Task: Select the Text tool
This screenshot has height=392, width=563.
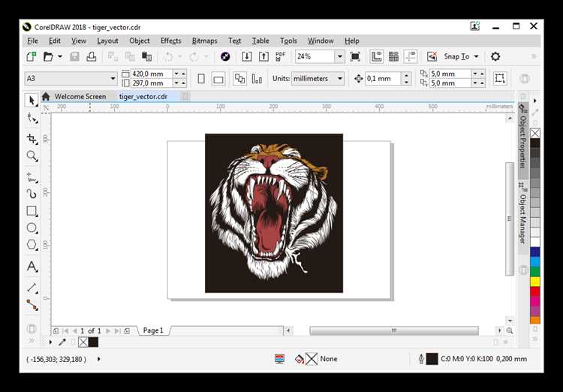Action: click(x=32, y=267)
